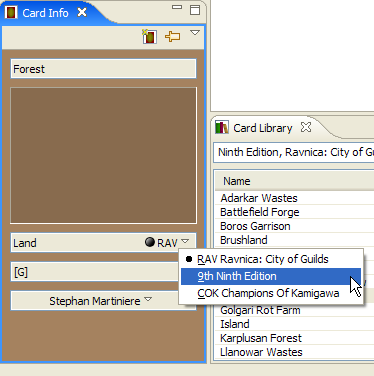Click the Forest card name field
The image size is (374, 376).
103,69
